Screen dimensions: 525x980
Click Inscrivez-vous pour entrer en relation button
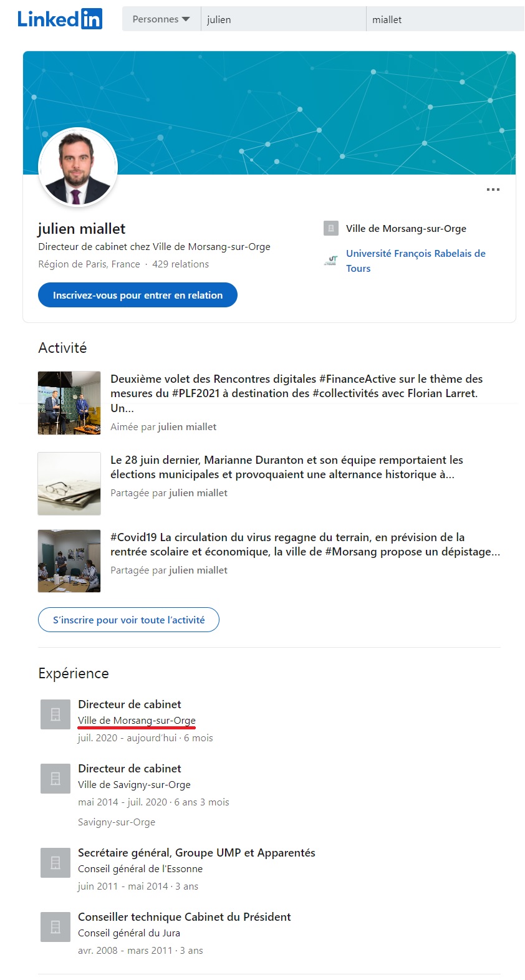coord(138,295)
